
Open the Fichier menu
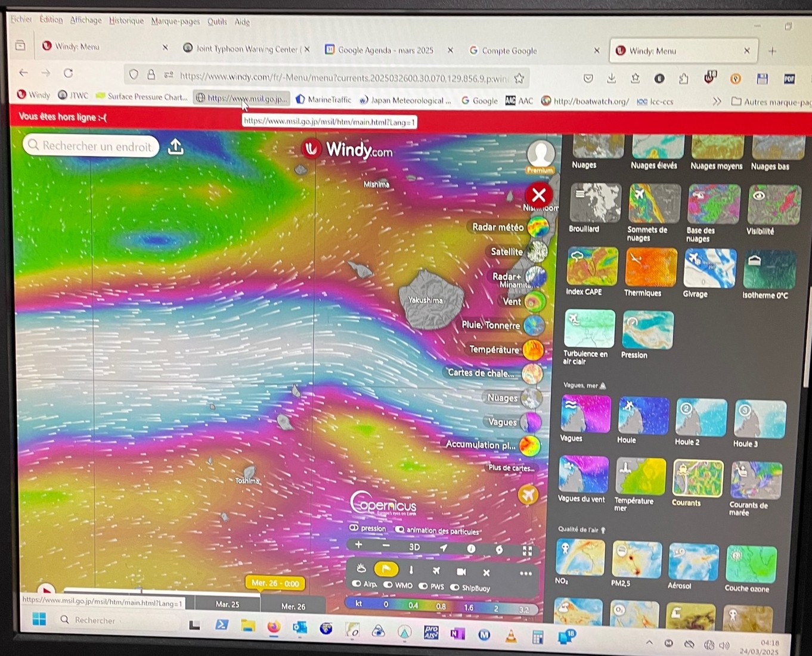tap(21, 19)
